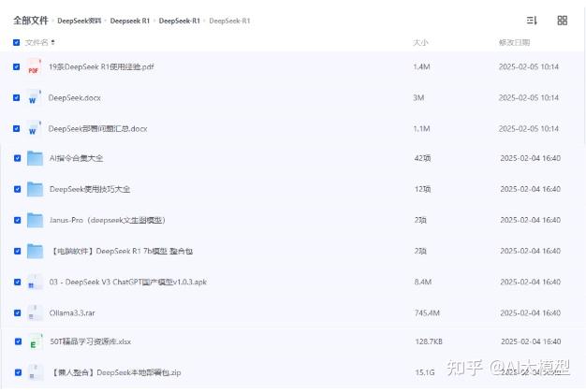Uncheck 50T精品学习资源库.xlsx checkbox
The height and width of the screenshot is (392, 586).
point(19,341)
